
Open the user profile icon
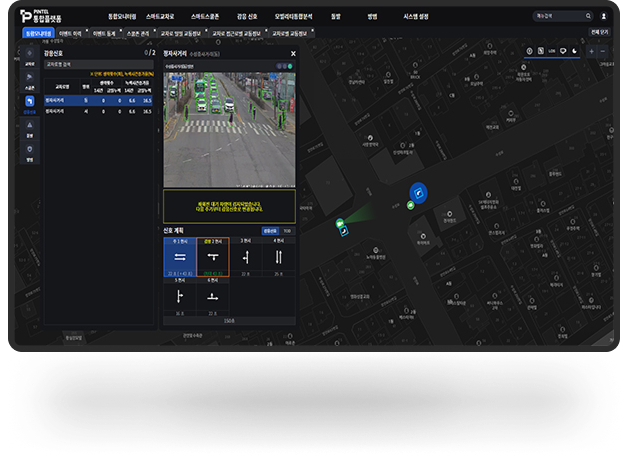(603, 17)
